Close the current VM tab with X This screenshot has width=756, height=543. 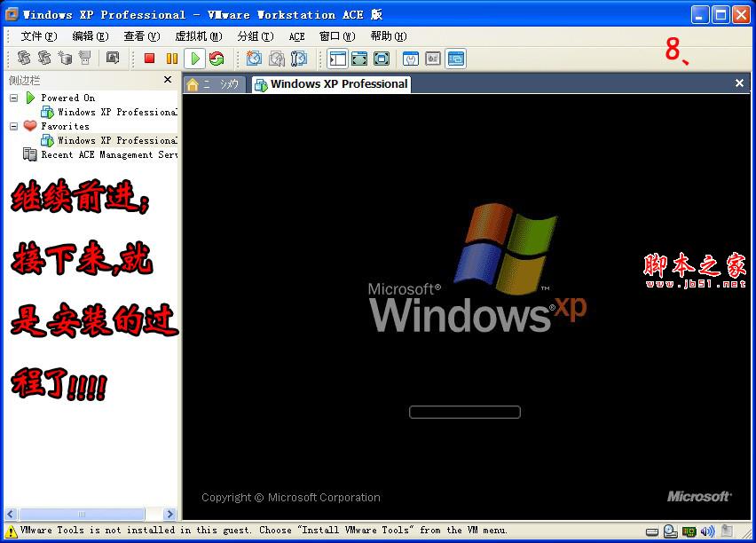click(739, 83)
